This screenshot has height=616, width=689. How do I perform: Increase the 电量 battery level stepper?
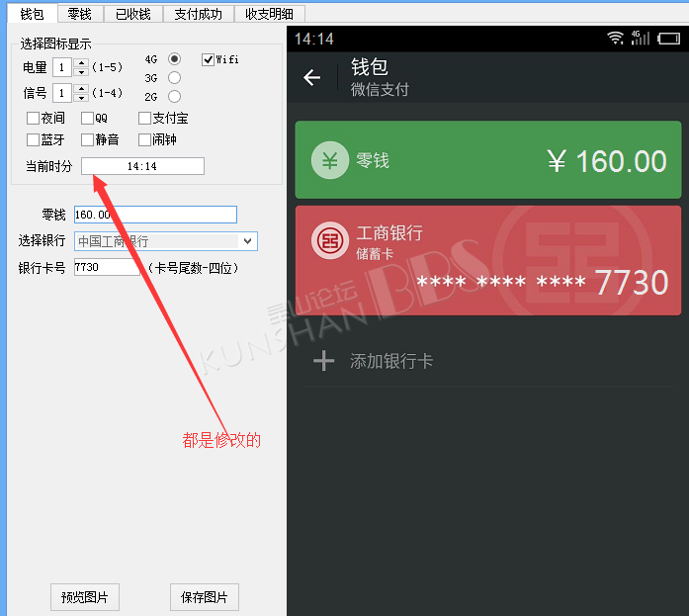[x=81, y=63]
